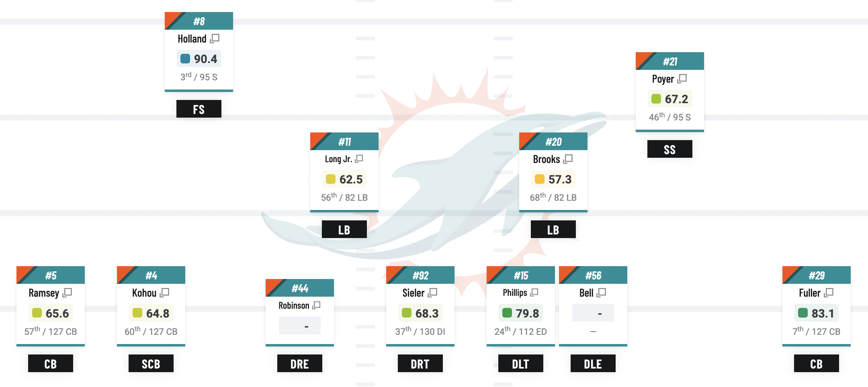
Task: Click the popup icon beside Poyer
Action: tap(682, 79)
